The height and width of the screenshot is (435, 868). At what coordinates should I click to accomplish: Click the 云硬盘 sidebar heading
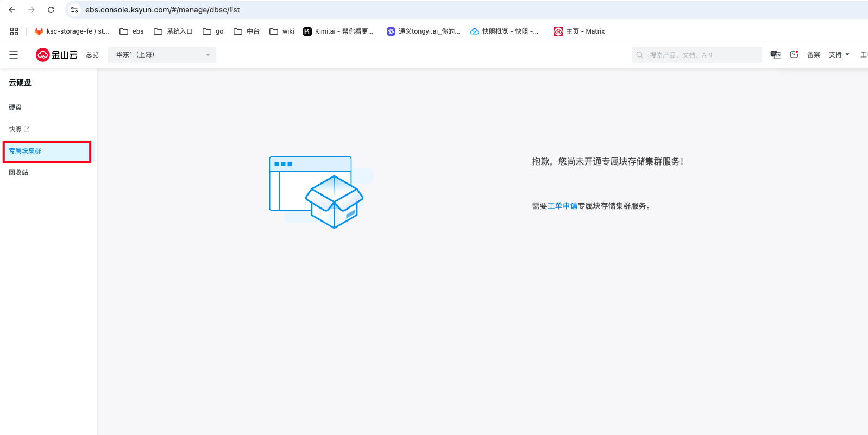20,83
